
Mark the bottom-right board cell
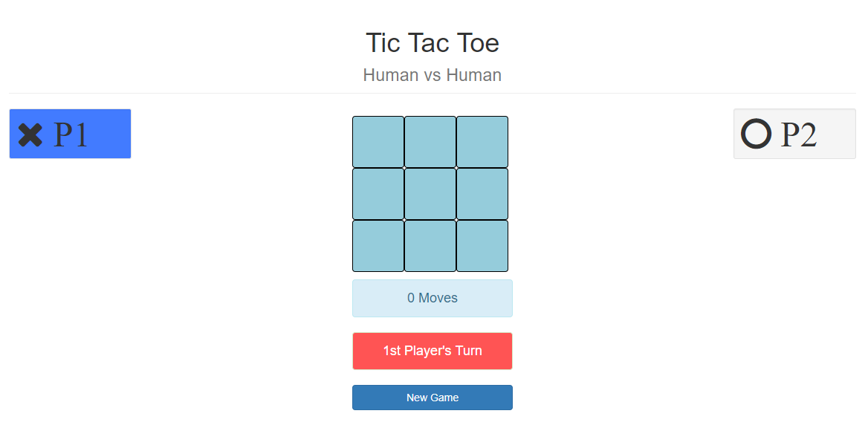(x=482, y=246)
